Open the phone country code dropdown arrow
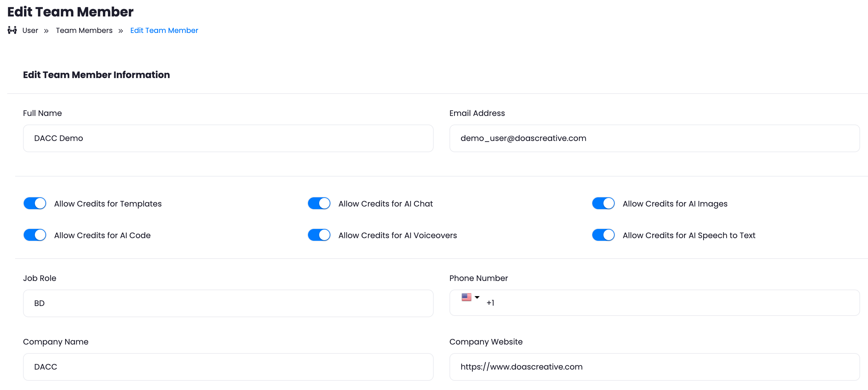 point(477,297)
